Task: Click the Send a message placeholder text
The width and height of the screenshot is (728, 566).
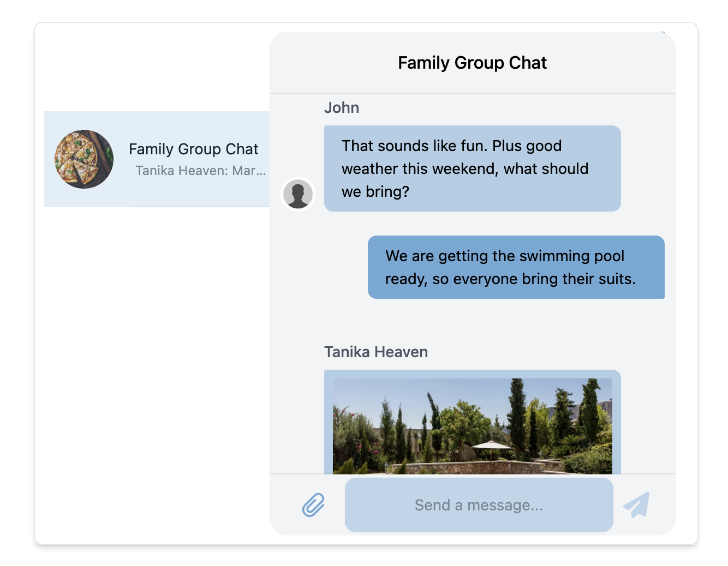Action: 478,505
